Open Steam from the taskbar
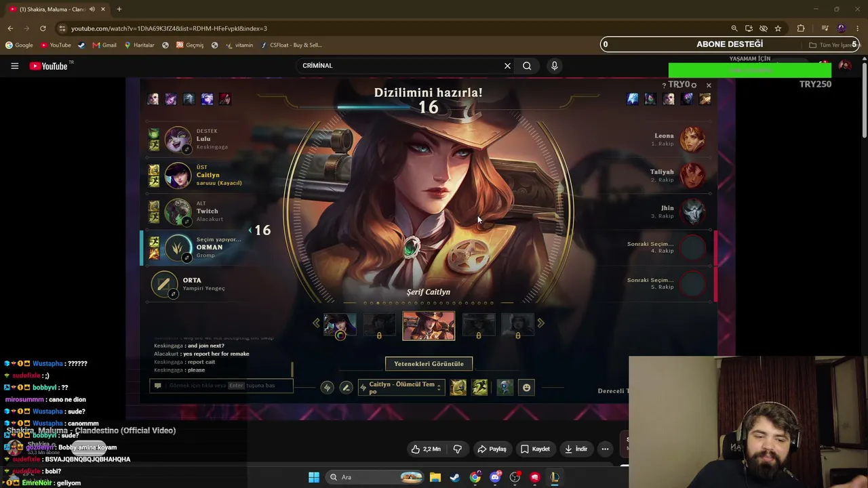The image size is (868, 488). click(x=455, y=477)
